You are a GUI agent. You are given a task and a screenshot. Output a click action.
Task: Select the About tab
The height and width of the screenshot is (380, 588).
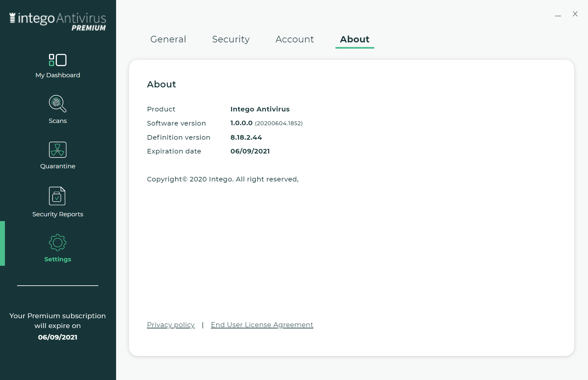point(355,39)
